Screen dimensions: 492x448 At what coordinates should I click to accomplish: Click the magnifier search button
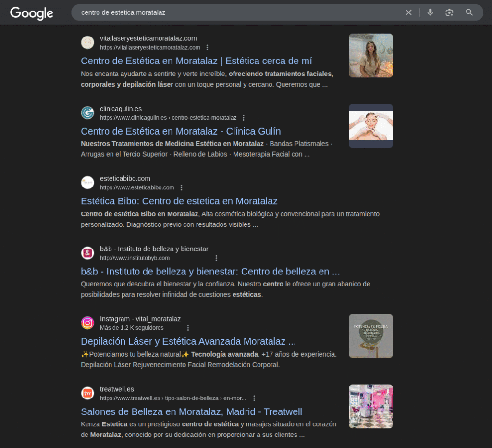click(x=469, y=12)
